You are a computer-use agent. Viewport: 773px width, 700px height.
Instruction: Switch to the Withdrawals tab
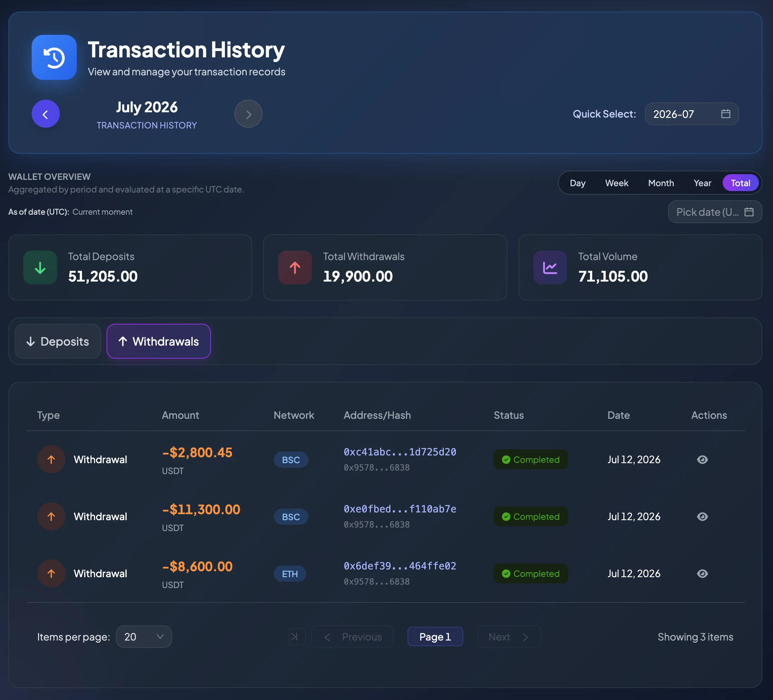coord(159,341)
